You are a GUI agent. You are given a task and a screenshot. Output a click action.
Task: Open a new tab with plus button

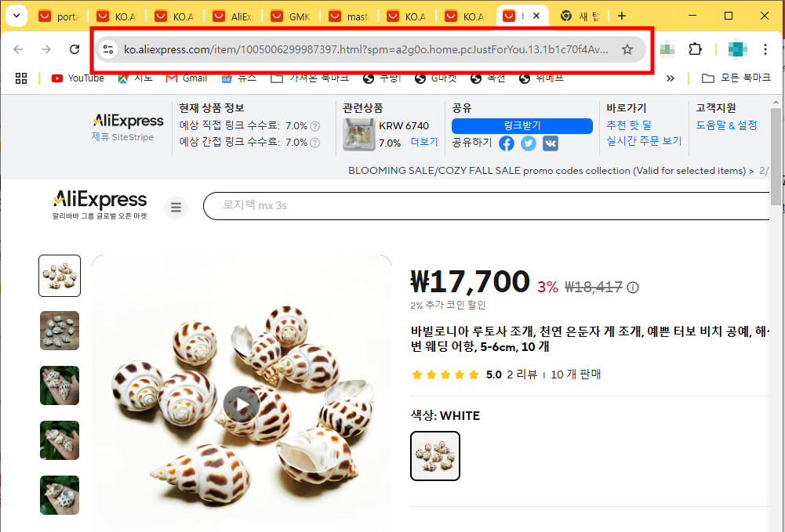[x=622, y=16]
